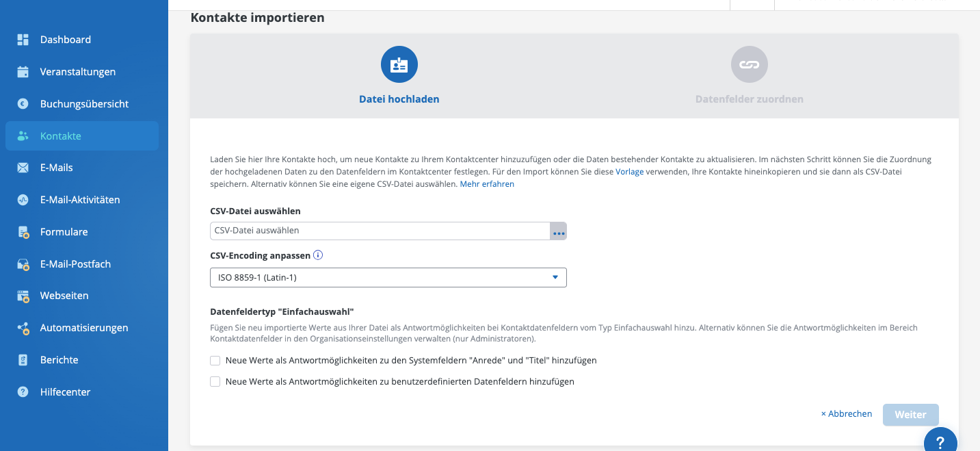Click the Buchungsübersicht euro icon
The image size is (980, 451).
coord(23,104)
